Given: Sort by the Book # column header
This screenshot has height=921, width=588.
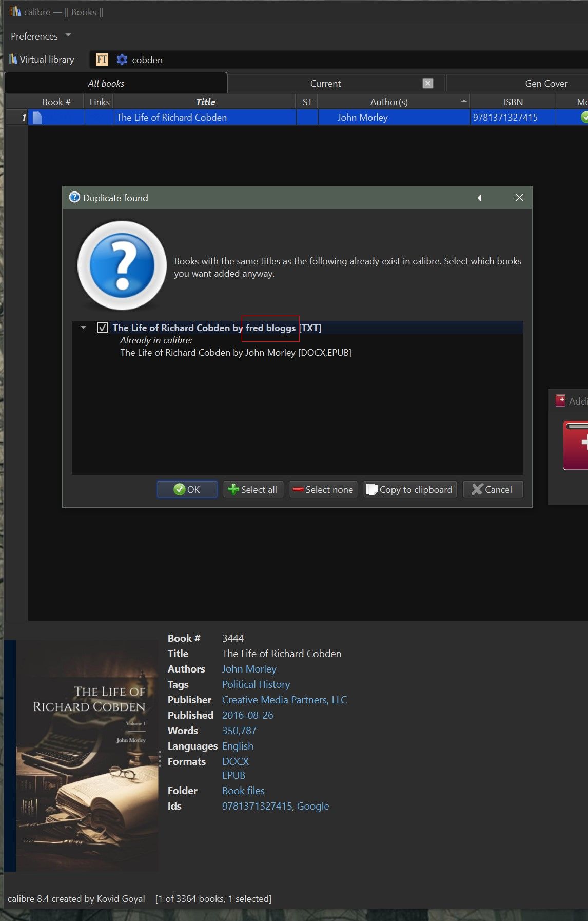Looking at the screenshot, I should [56, 102].
